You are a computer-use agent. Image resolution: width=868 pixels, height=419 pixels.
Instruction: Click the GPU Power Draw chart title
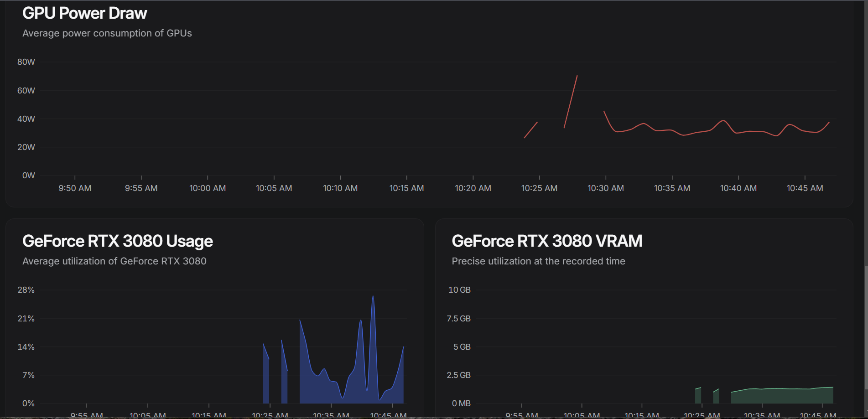pos(84,13)
